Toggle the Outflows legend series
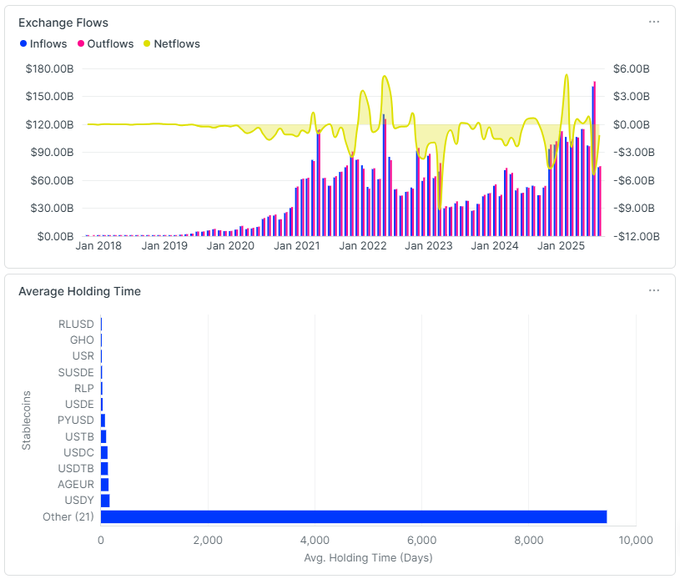680x579 pixels. coord(105,44)
